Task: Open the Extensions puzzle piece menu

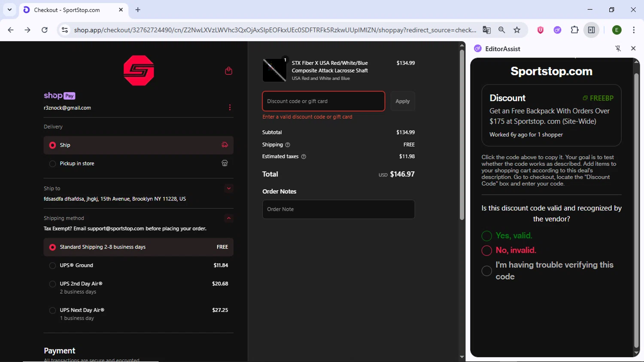Action: [x=574, y=30]
